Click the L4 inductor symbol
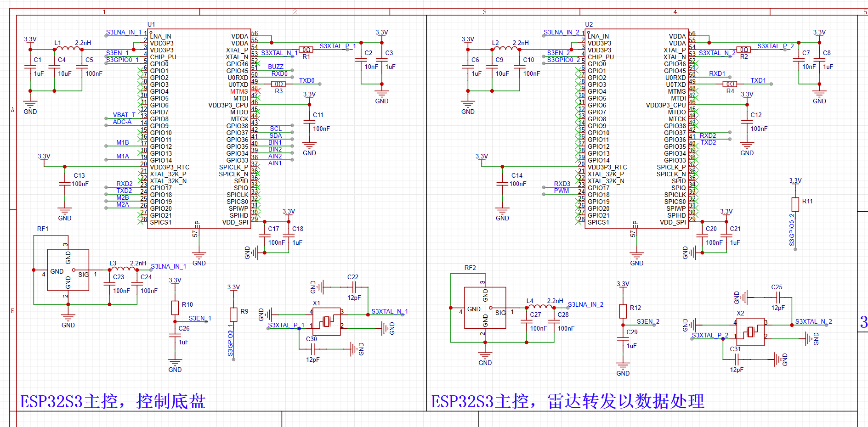The image size is (868, 427). click(x=540, y=306)
